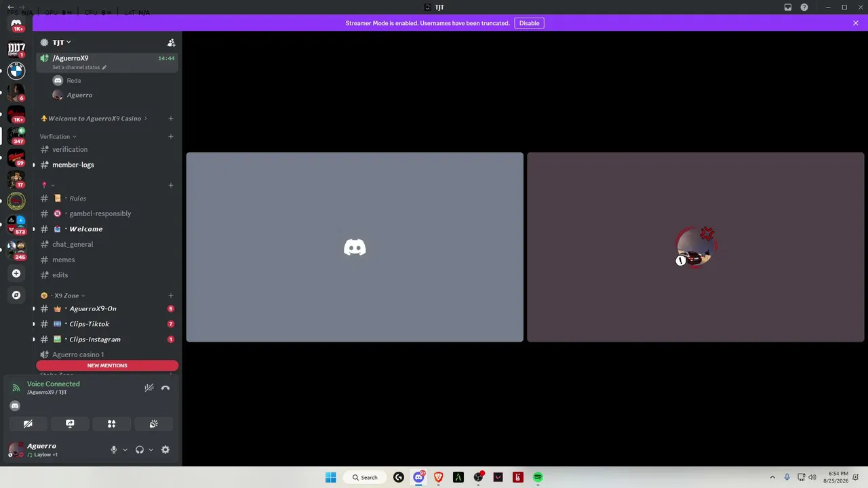Open the server with 347 unread badge
This screenshot has width=868, height=488.
(16, 135)
